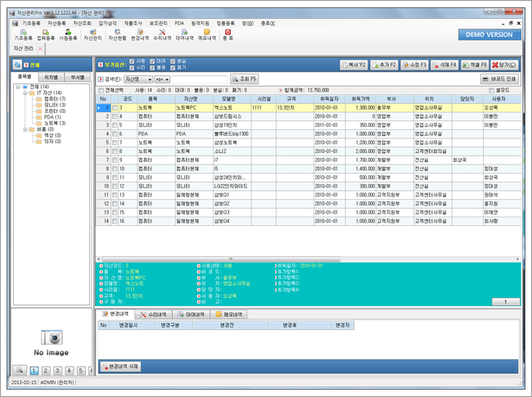Open 업체등록 toolbar icon
This screenshot has height=397, width=532.
click(46, 34)
